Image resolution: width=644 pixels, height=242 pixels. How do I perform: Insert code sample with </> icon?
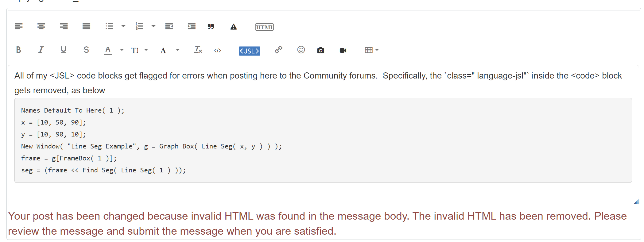pos(217,51)
